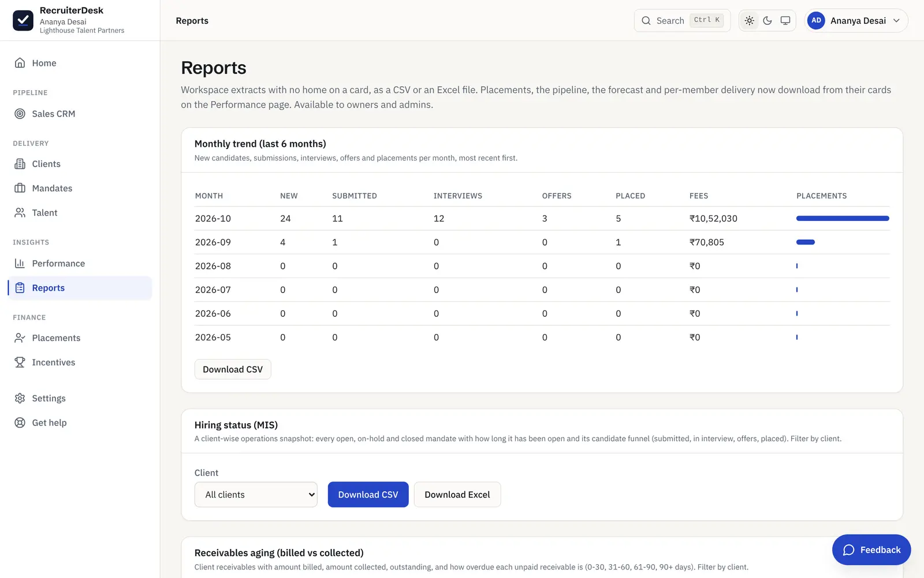Screen dimensions: 924x578
Task: Click the Placements person-check icon
Action: [x=20, y=338]
